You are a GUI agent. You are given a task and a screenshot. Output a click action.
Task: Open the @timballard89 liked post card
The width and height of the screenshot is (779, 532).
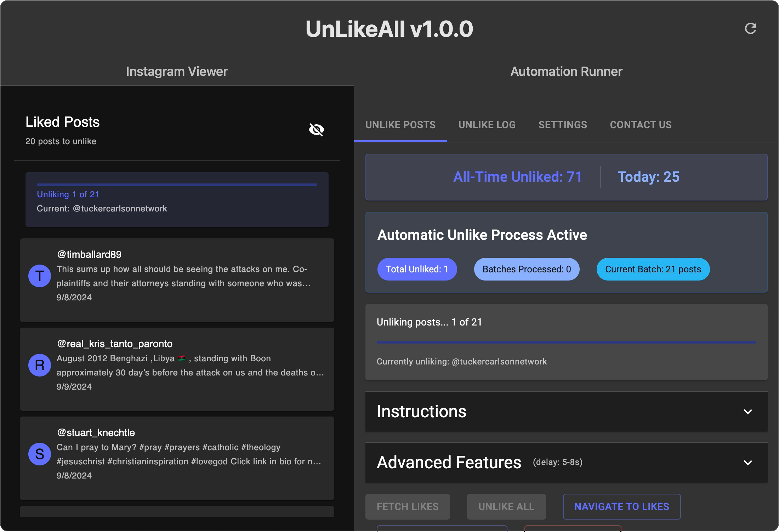click(x=177, y=280)
